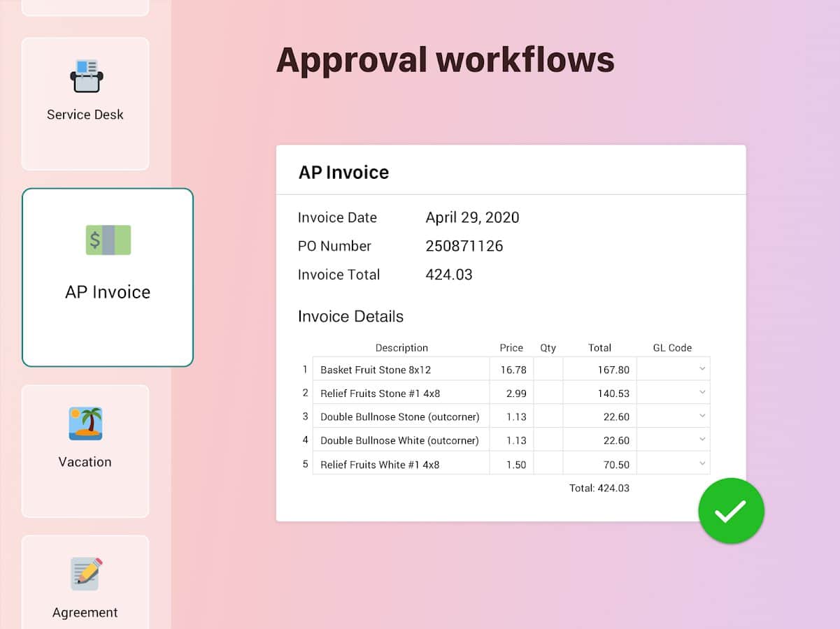Click the Agreement pencil and paper icon

pos(86,574)
